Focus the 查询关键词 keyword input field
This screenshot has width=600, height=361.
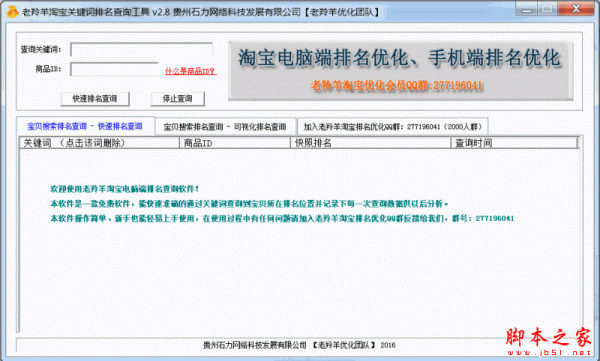coord(142,49)
